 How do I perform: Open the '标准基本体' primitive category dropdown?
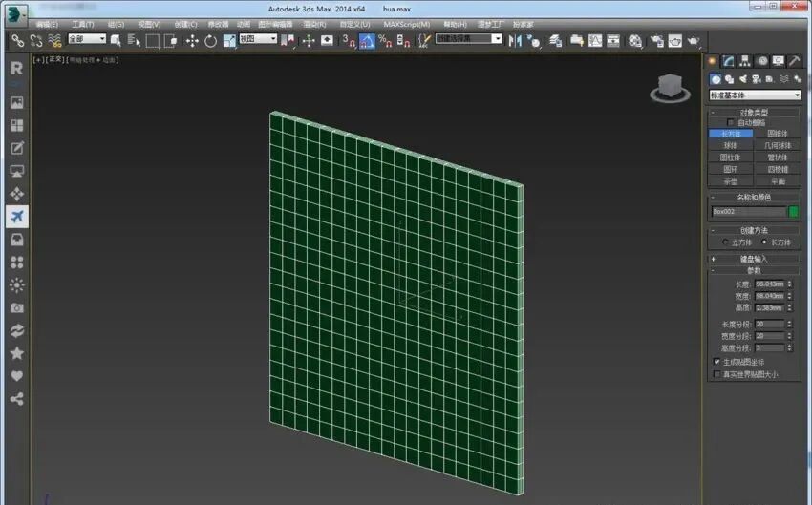pyautogui.click(x=755, y=95)
